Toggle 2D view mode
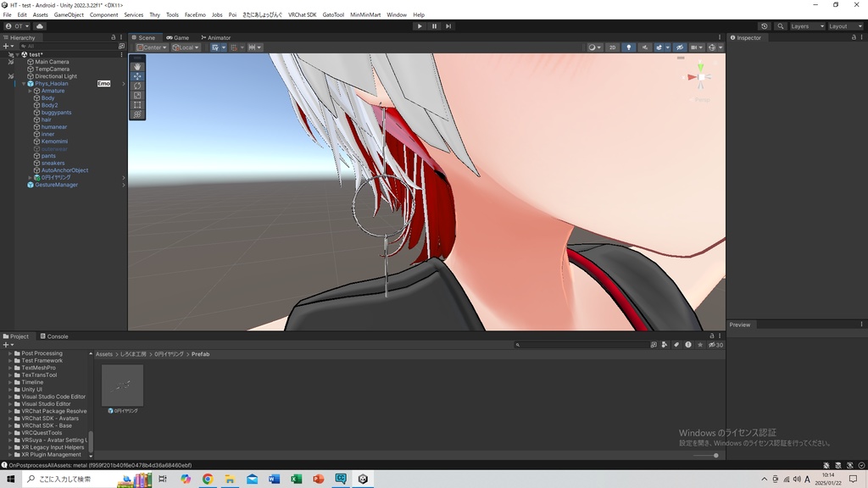Screen dimensions: 868x488 click(x=612, y=47)
